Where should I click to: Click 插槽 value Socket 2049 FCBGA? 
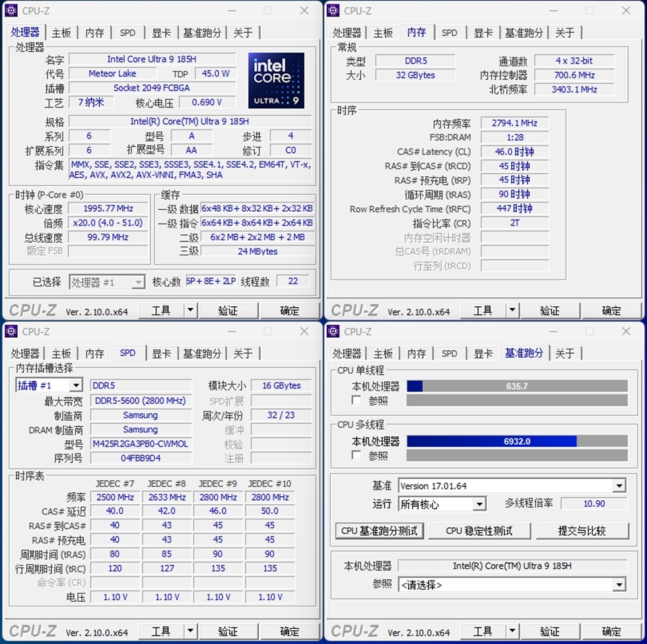[152, 88]
